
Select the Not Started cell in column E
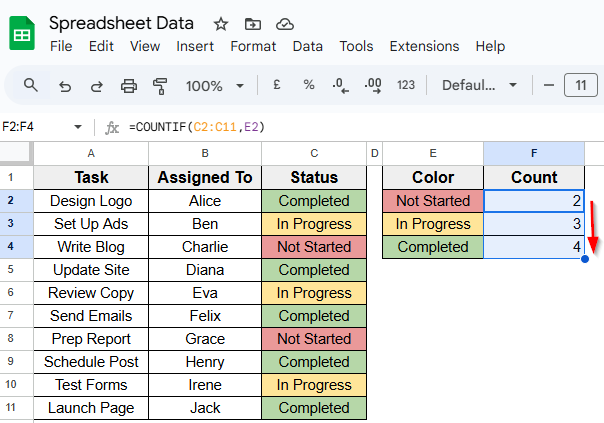coord(433,201)
